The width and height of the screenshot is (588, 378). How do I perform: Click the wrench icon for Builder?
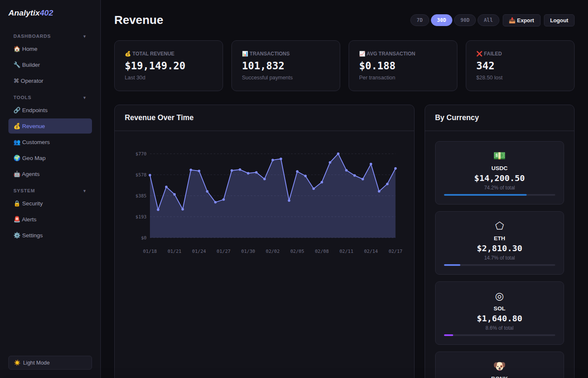pos(17,65)
